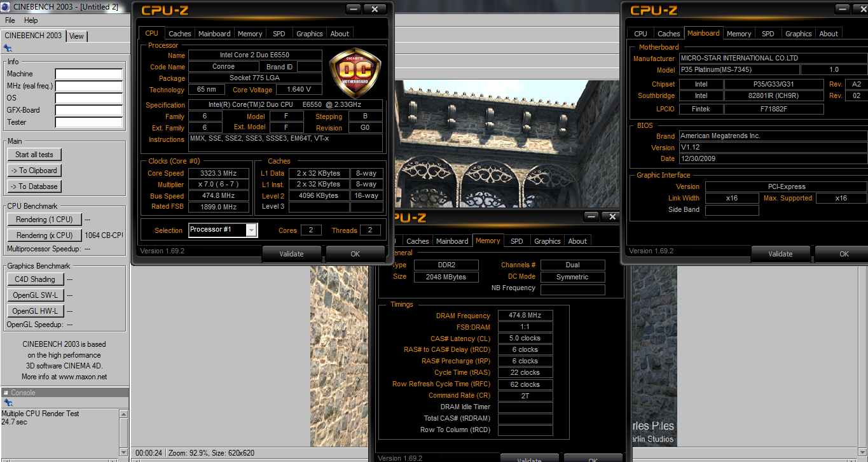Open About tab in Memory window

577,241
